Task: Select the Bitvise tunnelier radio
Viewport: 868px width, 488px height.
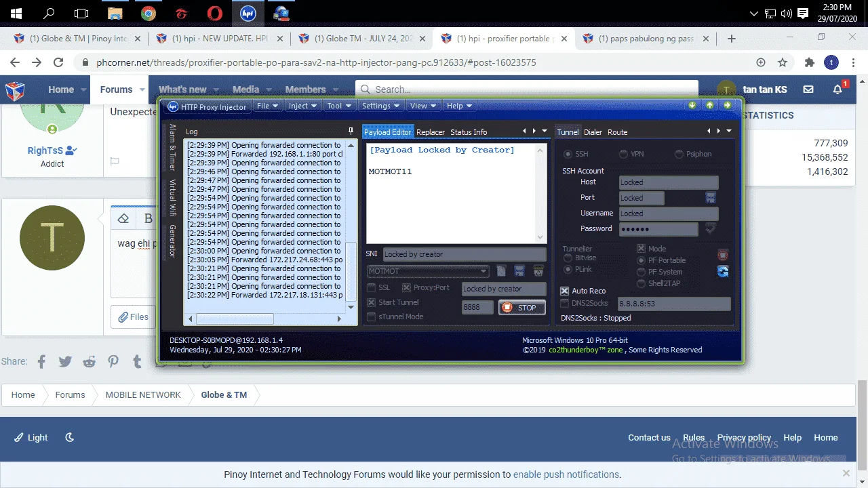Action: point(568,258)
